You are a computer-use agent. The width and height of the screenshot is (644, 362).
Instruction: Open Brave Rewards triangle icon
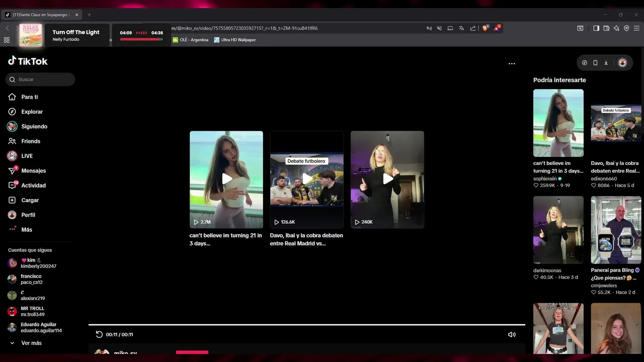point(497,28)
